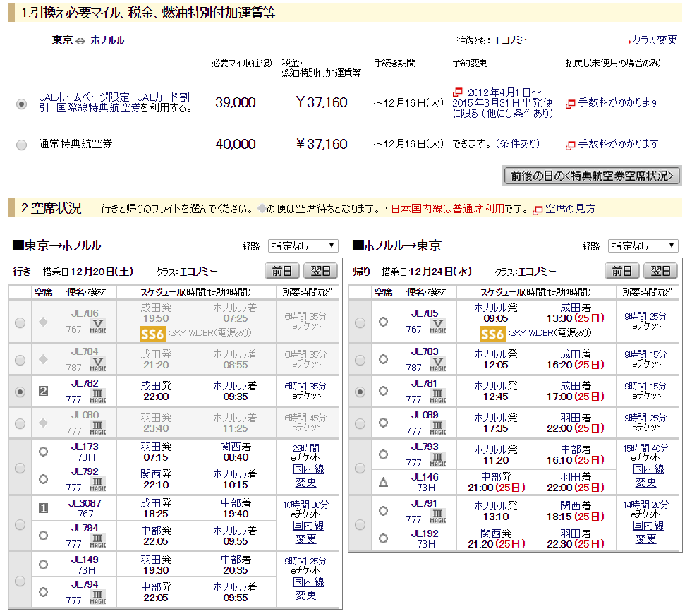Open the 空席の見方 help link
Viewport: 692px width, 616px height.
point(570,209)
